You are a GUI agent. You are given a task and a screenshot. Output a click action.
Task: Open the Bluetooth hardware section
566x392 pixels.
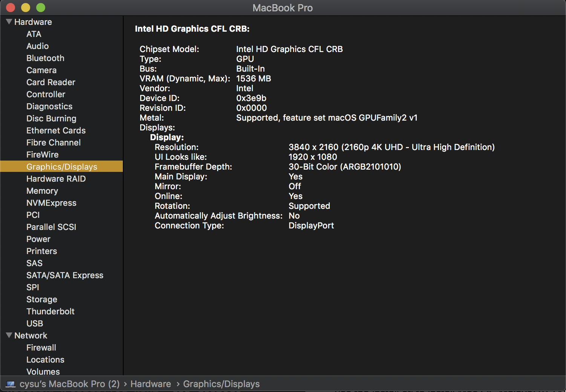45,58
